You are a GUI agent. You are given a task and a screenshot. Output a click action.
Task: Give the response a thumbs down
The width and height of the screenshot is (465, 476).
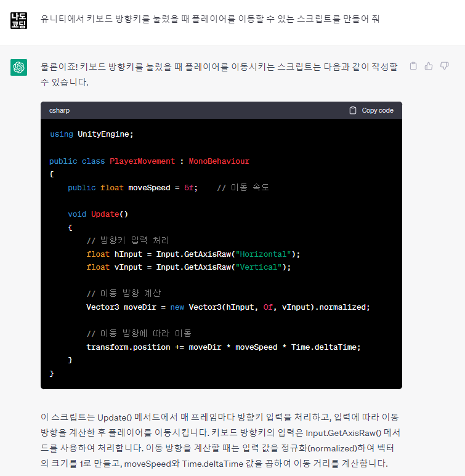tap(444, 66)
